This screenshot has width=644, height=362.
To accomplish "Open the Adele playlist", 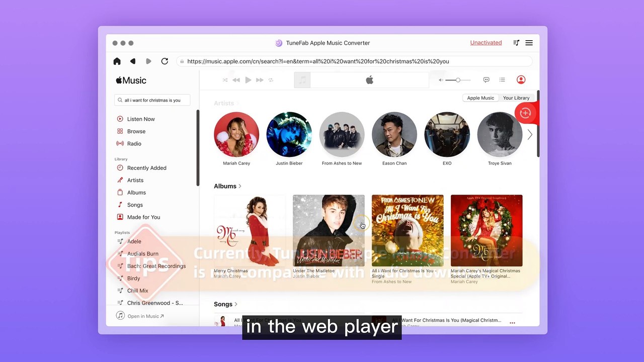I will [x=134, y=241].
